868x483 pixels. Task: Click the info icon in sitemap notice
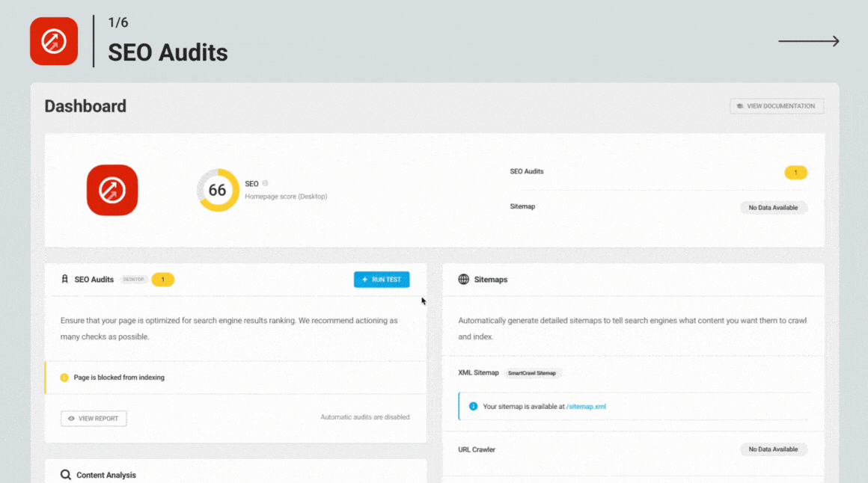[x=474, y=406]
